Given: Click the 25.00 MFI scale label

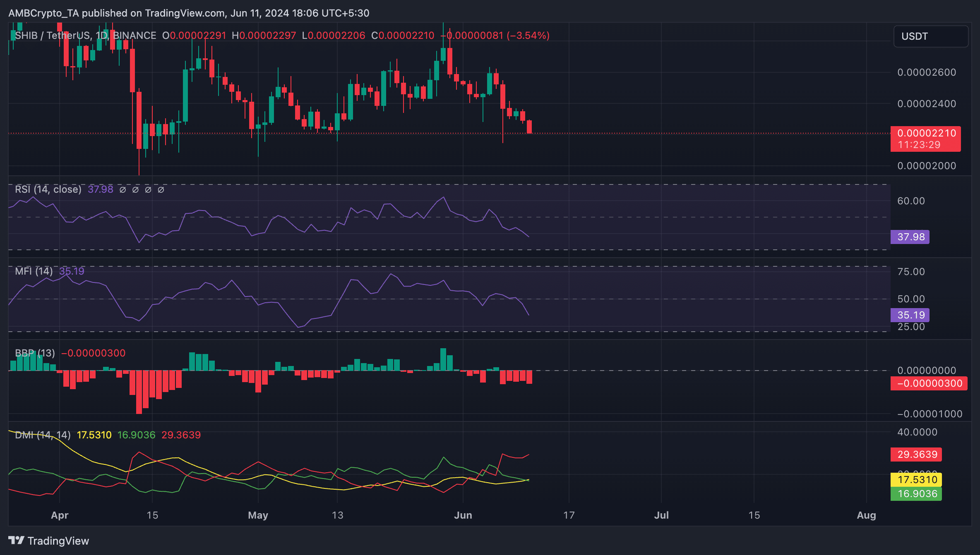Looking at the screenshot, I should tap(911, 327).
